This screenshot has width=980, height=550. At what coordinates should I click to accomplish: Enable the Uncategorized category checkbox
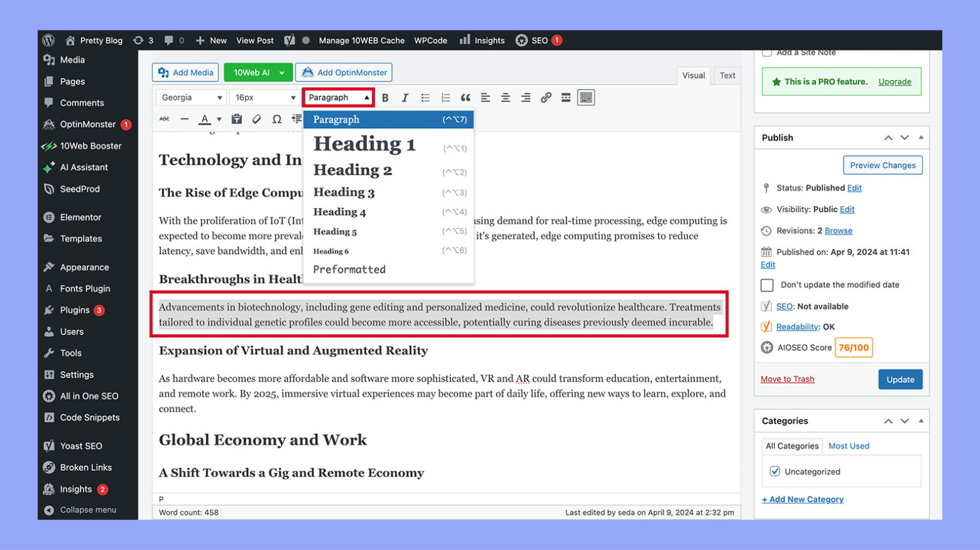(x=775, y=472)
